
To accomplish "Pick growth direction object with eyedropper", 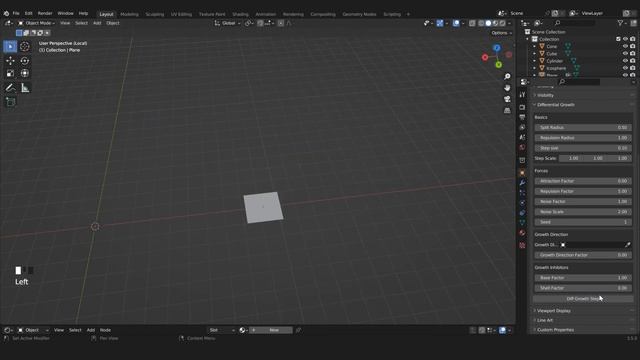I will [627, 245].
